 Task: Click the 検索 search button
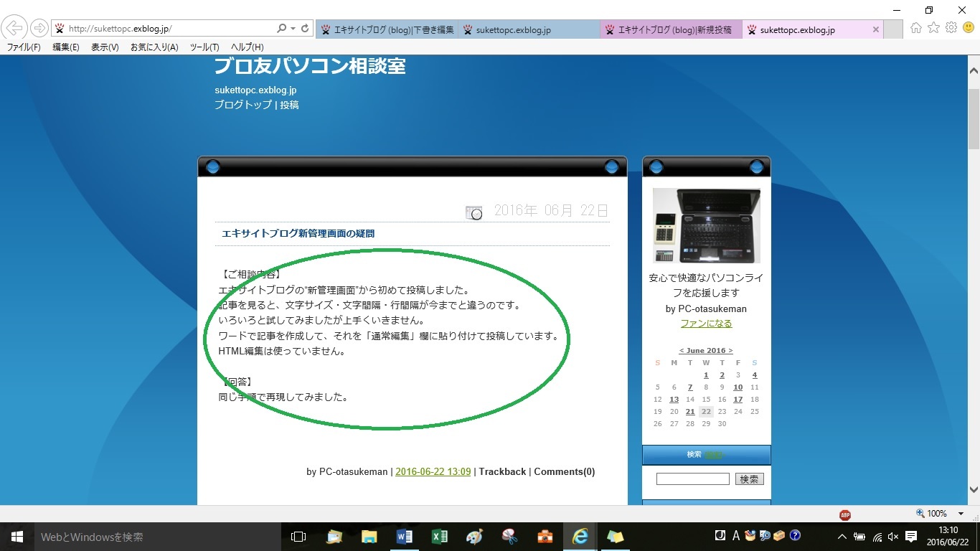tap(749, 479)
